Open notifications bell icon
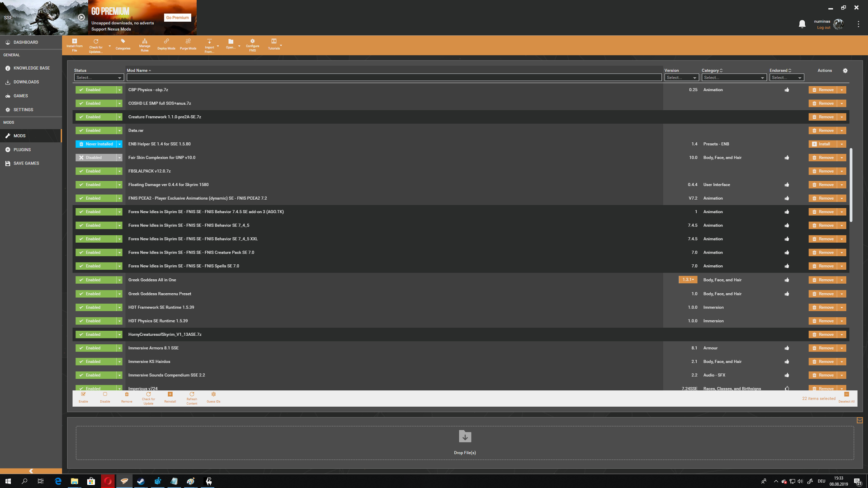868x488 pixels. [802, 24]
